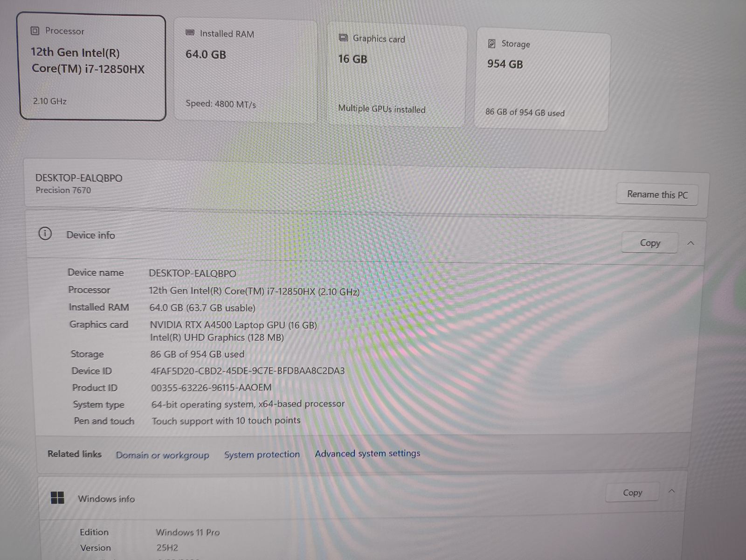Open Advanced system settings link
The image size is (746, 560).
[x=367, y=453]
